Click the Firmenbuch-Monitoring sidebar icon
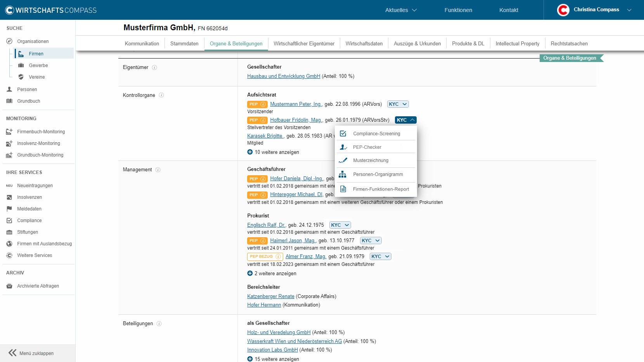This screenshot has width=644, height=362. point(9,132)
